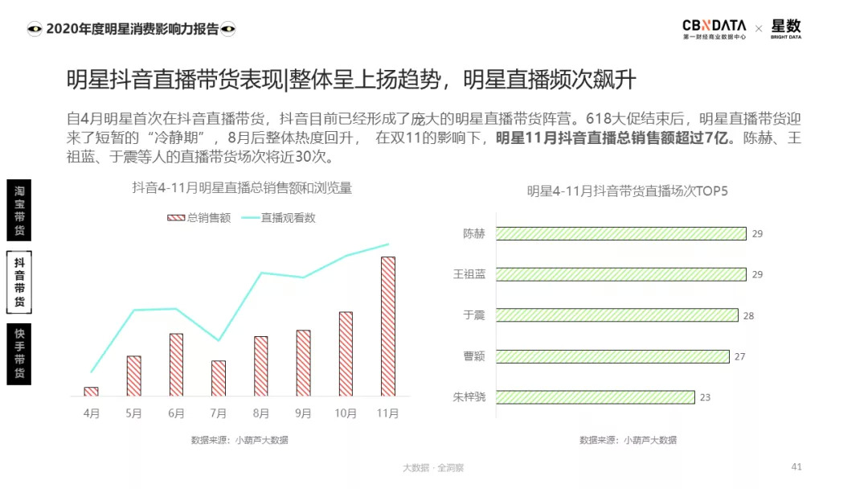This screenshot has height=489, width=868.
Task: Select the 5月 sales bar
Action: pyautogui.click(x=134, y=376)
